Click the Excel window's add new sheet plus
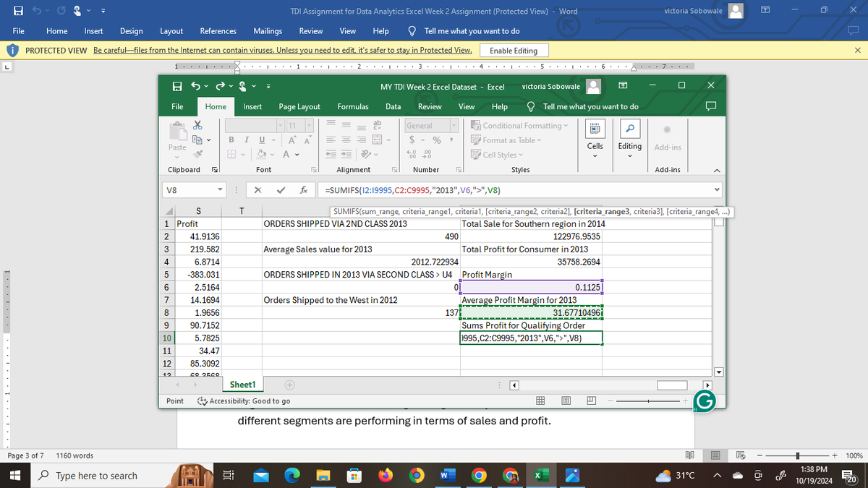Screen dimensions: 868x488 (x=289, y=385)
